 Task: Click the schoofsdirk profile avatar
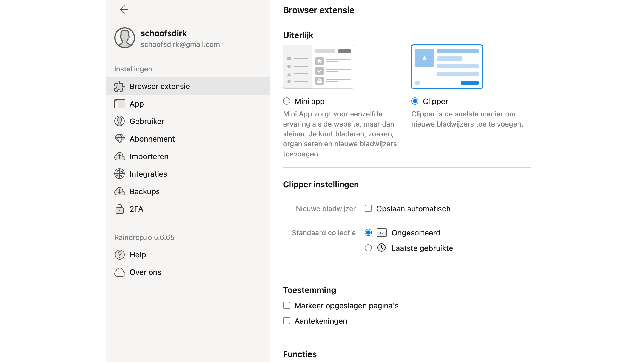pyautogui.click(x=125, y=38)
